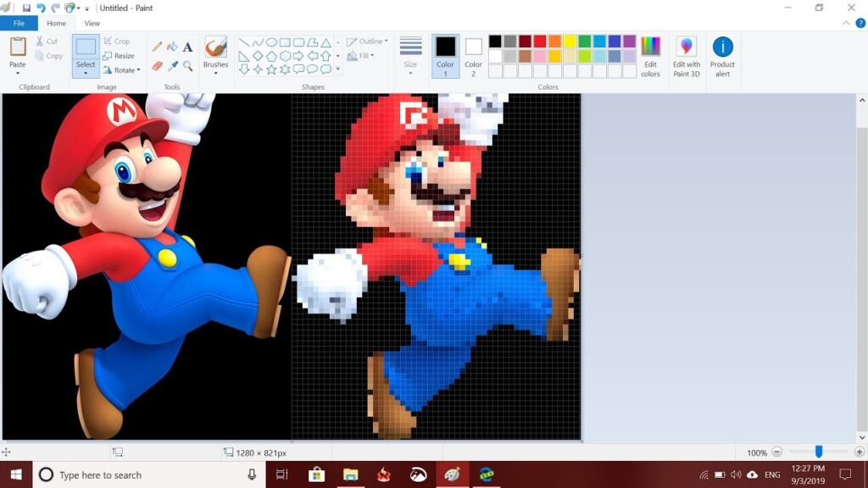Viewport: 868px width, 488px height.
Task: Click the Product alert button
Action: tap(722, 56)
